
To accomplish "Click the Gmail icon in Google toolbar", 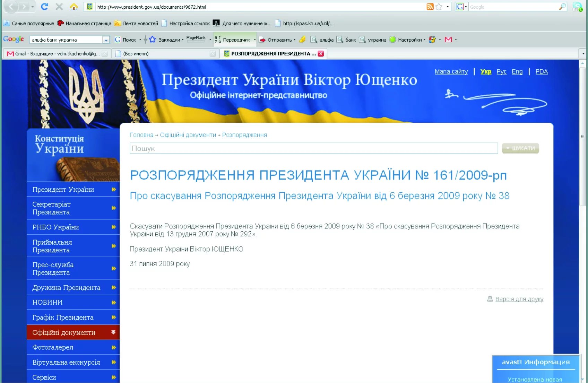I will [x=448, y=40].
